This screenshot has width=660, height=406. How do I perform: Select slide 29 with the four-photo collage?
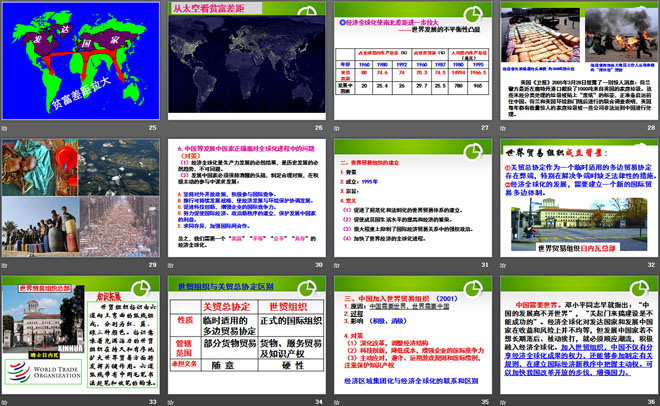[81, 198]
